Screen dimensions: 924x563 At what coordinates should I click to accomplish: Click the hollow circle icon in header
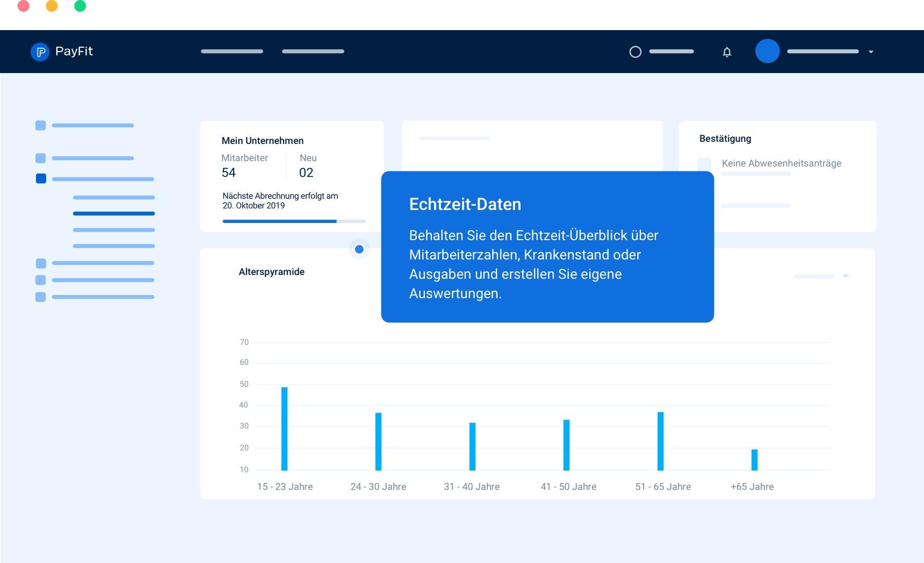click(636, 52)
